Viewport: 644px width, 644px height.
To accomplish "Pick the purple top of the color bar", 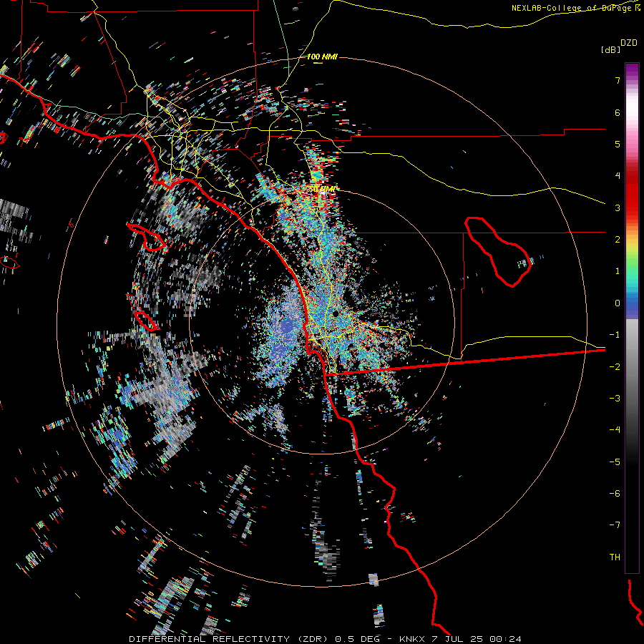I will [632, 71].
